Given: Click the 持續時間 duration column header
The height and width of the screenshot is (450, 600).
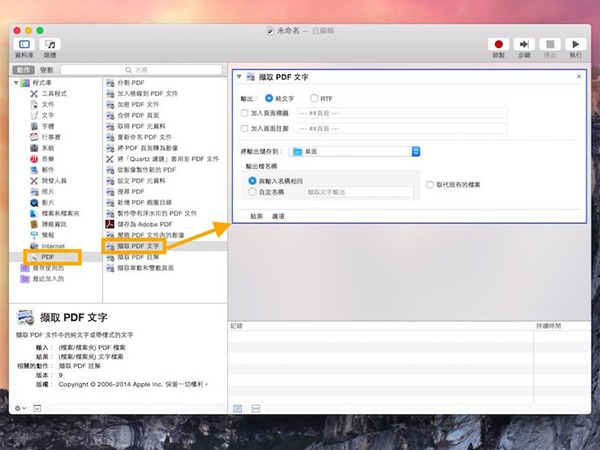Looking at the screenshot, I should (562, 326).
